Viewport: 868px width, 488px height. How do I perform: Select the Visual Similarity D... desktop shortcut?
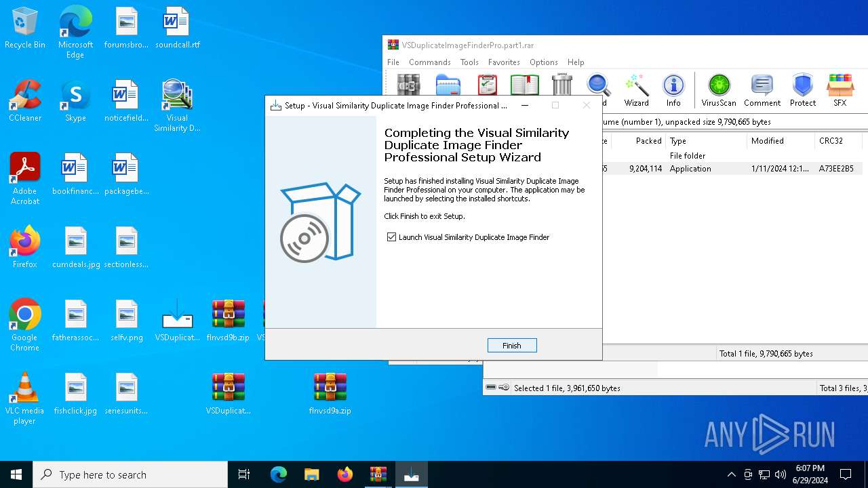(x=177, y=106)
